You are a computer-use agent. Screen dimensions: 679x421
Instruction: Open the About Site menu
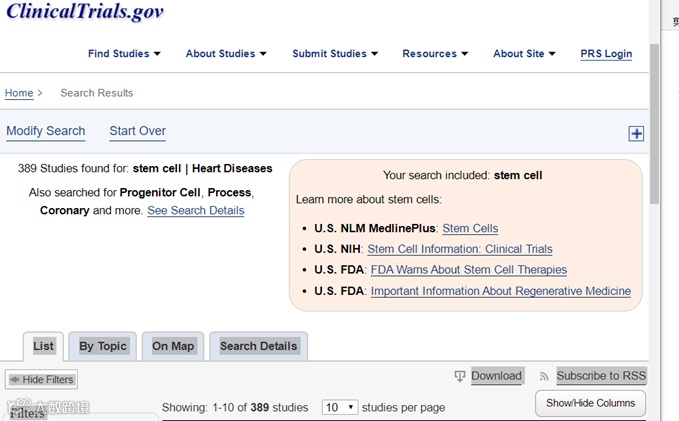(525, 54)
